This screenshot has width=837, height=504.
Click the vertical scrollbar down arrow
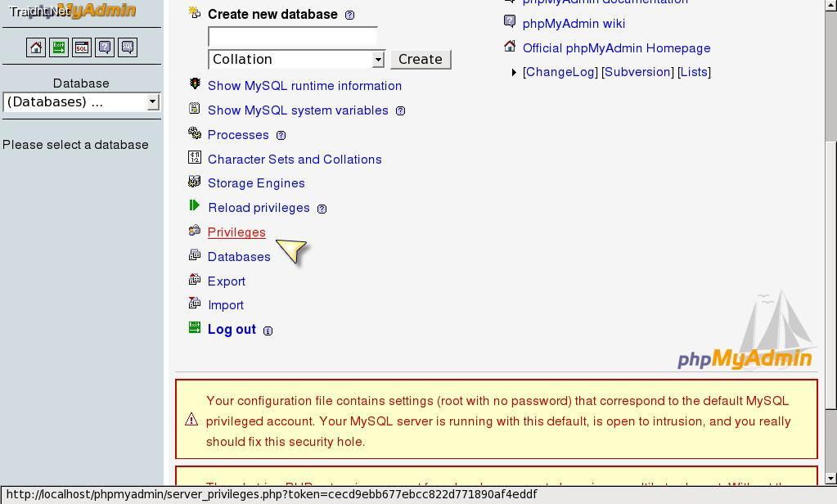pyautogui.click(x=830, y=479)
